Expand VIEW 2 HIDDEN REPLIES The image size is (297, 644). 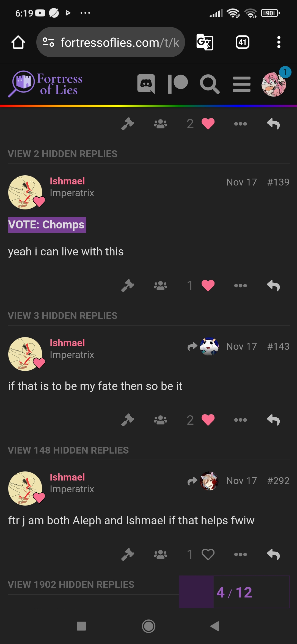point(63,154)
